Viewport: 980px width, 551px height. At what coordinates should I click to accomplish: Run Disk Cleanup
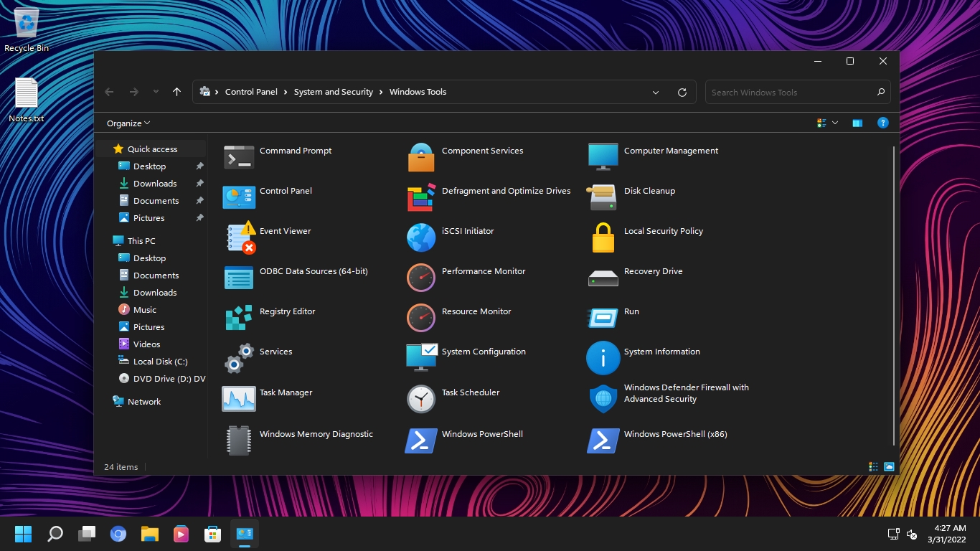coord(649,191)
